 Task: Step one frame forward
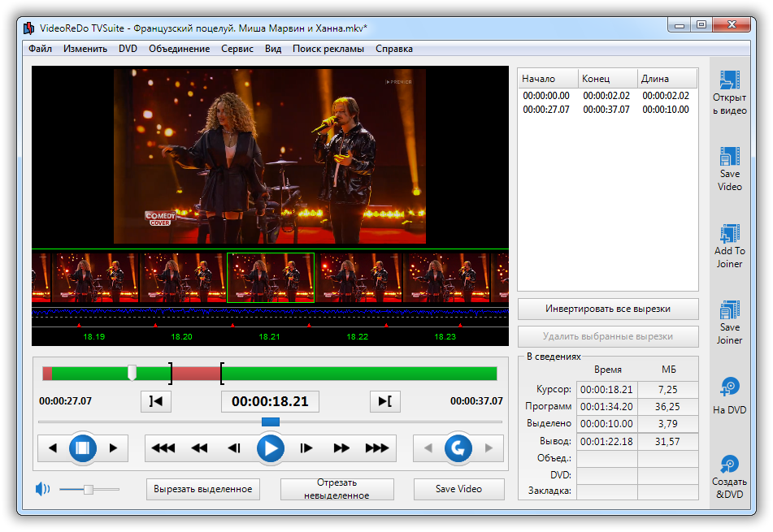pyautogui.click(x=306, y=448)
